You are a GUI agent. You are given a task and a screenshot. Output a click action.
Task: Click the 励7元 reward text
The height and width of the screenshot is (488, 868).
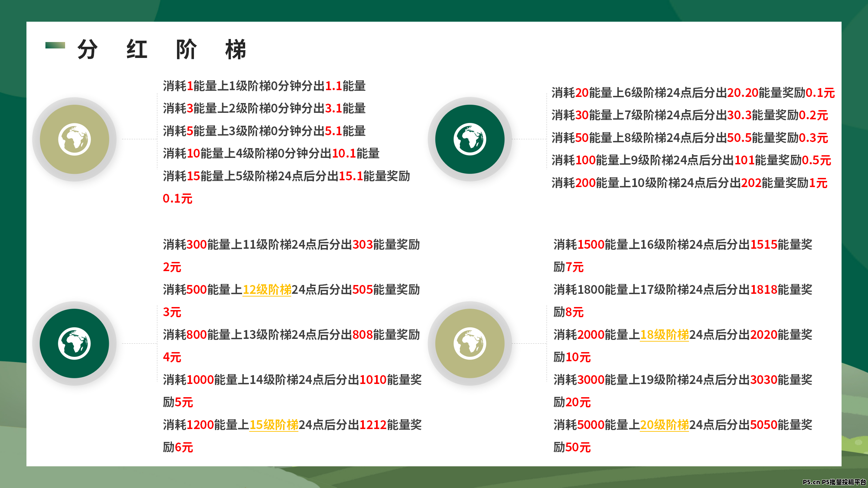[568, 267]
